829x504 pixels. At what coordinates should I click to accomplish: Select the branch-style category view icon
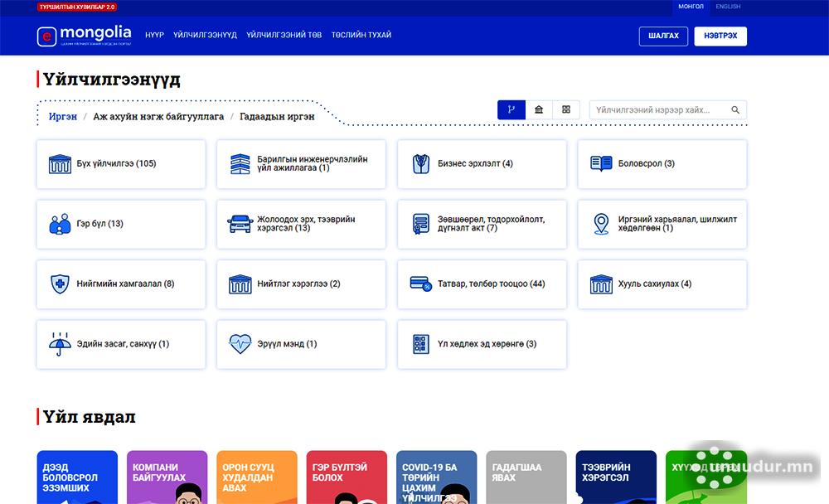point(511,109)
